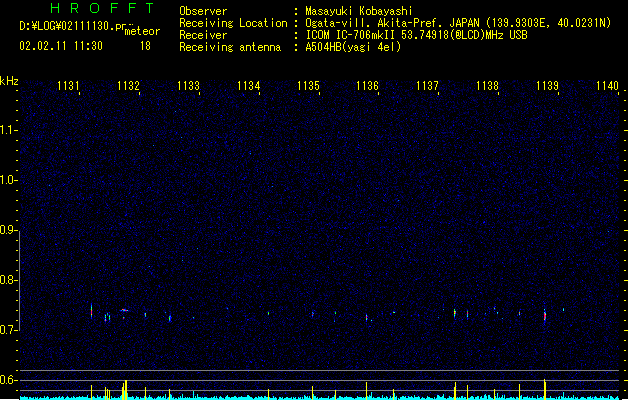Click the 1132 time axis marker
This screenshot has width=629, height=400.
128,86
